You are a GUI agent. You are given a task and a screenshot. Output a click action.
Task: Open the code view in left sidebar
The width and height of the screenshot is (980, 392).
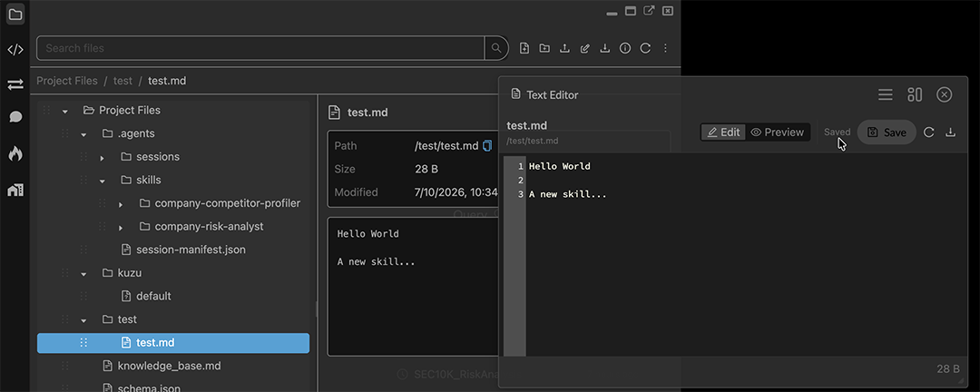click(x=15, y=49)
